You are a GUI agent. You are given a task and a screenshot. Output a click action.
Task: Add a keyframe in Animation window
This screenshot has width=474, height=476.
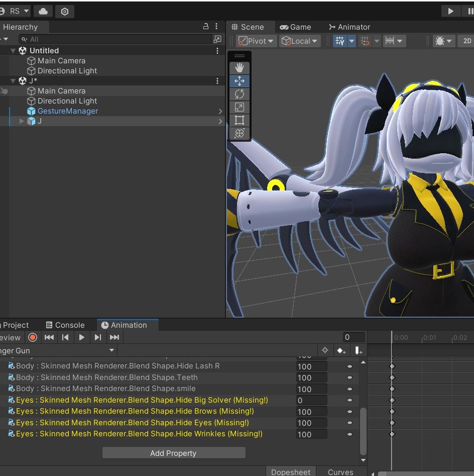(x=341, y=351)
